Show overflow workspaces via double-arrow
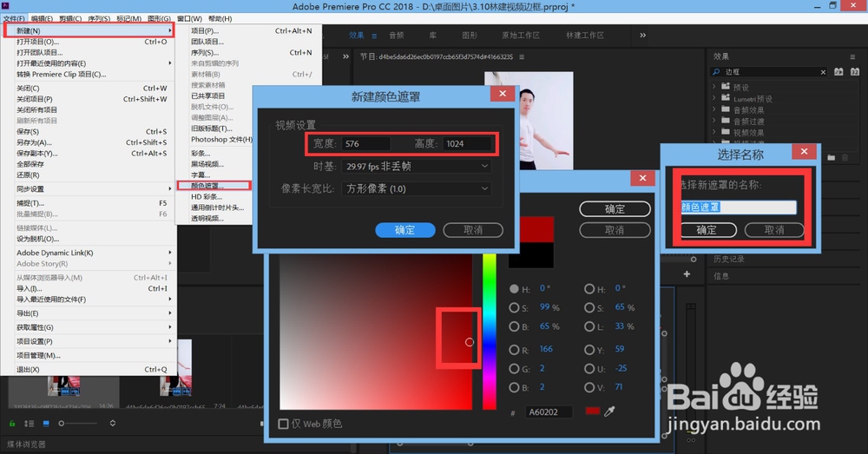868x454 pixels. pyautogui.click(x=642, y=35)
